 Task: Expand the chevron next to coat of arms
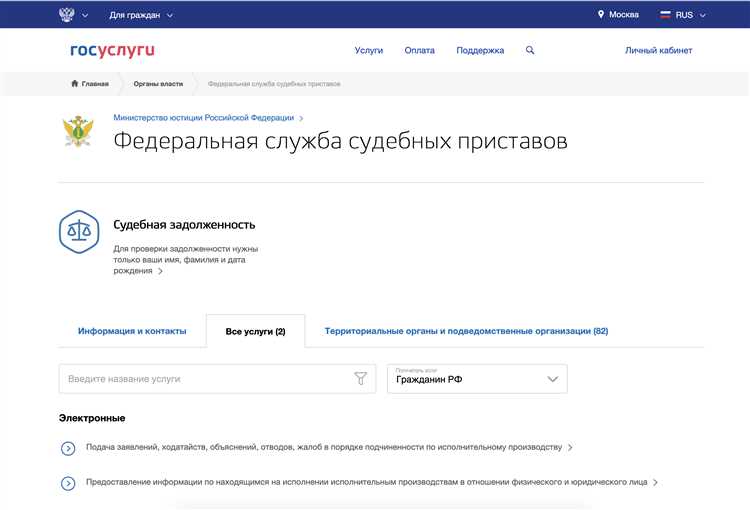85,15
